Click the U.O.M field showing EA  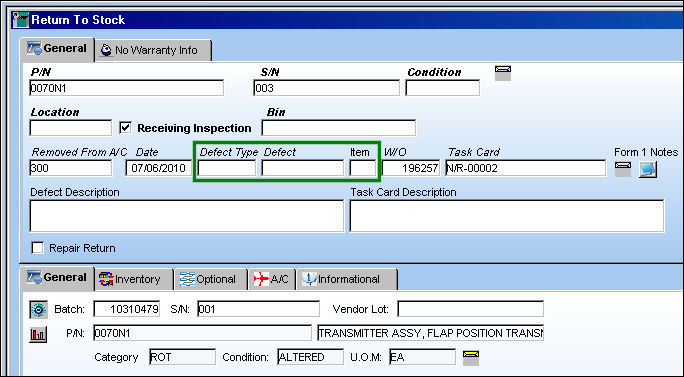tap(423, 357)
